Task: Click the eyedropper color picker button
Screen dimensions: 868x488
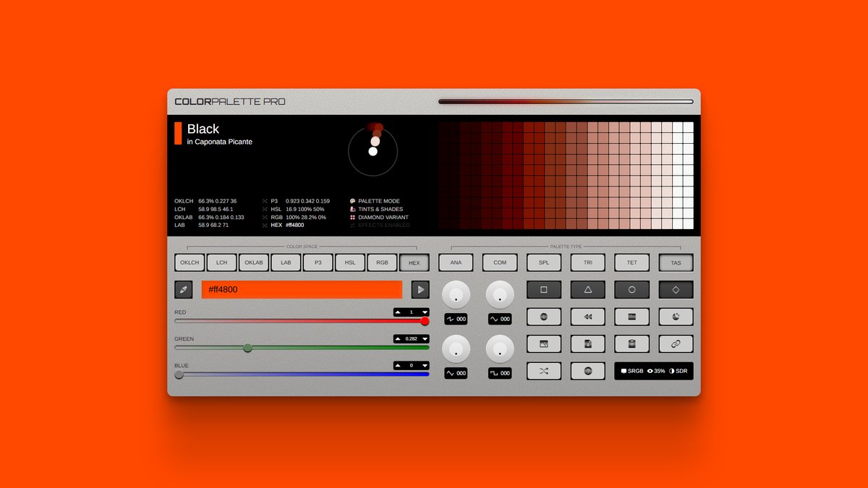Action: (184, 290)
